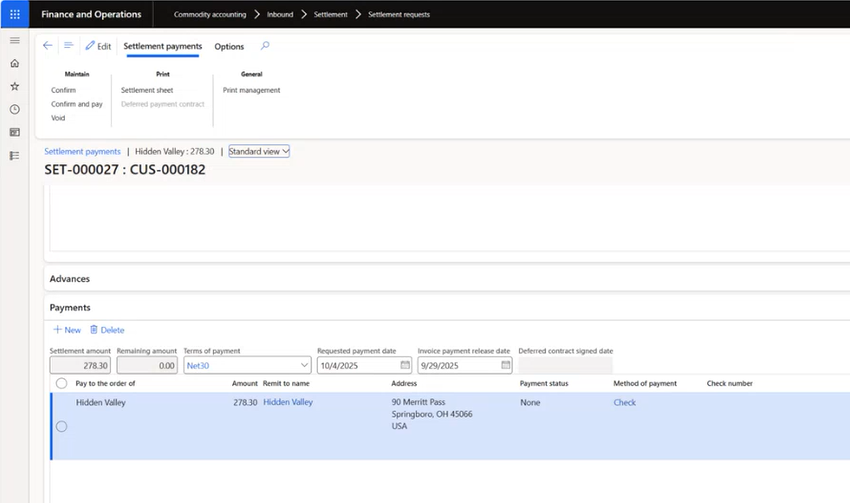This screenshot has width=850, height=503.
Task: Open Workspaces icon in sidebar
Action: [14, 132]
